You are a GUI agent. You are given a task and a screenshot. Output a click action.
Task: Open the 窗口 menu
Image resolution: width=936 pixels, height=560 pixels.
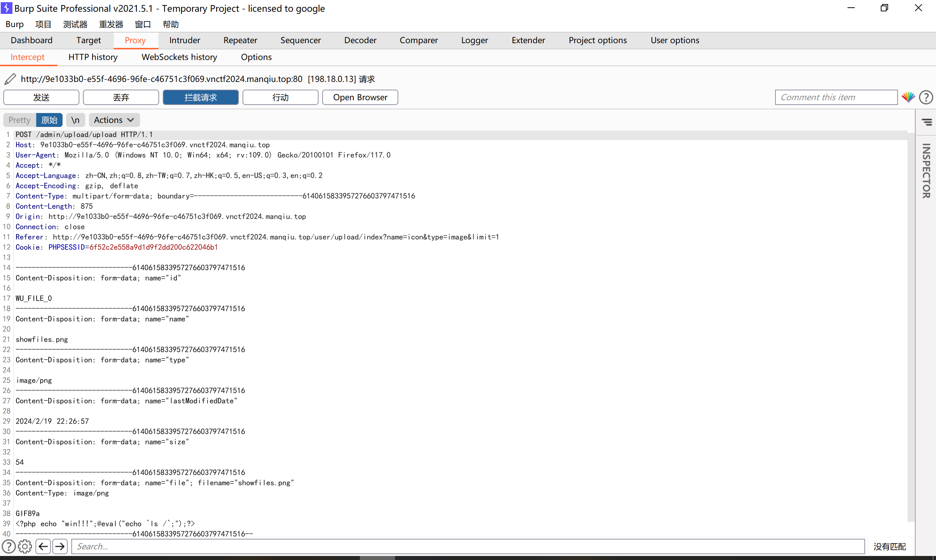point(143,24)
